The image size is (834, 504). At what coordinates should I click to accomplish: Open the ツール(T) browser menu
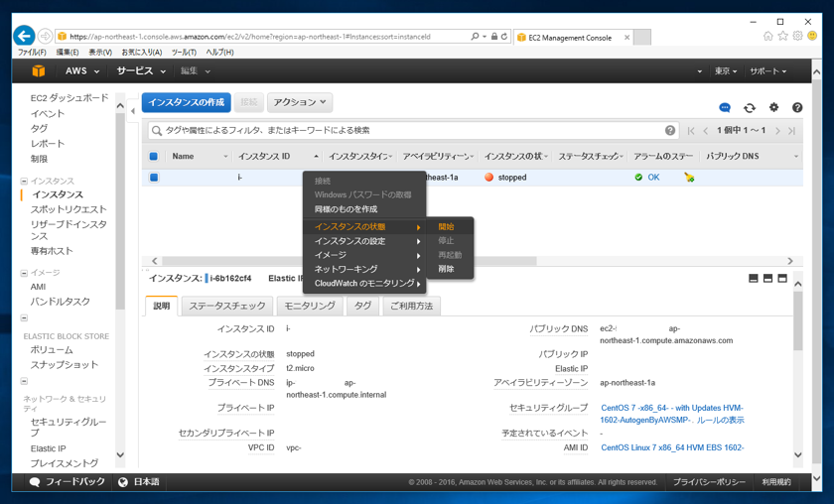click(x=184, y=53)
